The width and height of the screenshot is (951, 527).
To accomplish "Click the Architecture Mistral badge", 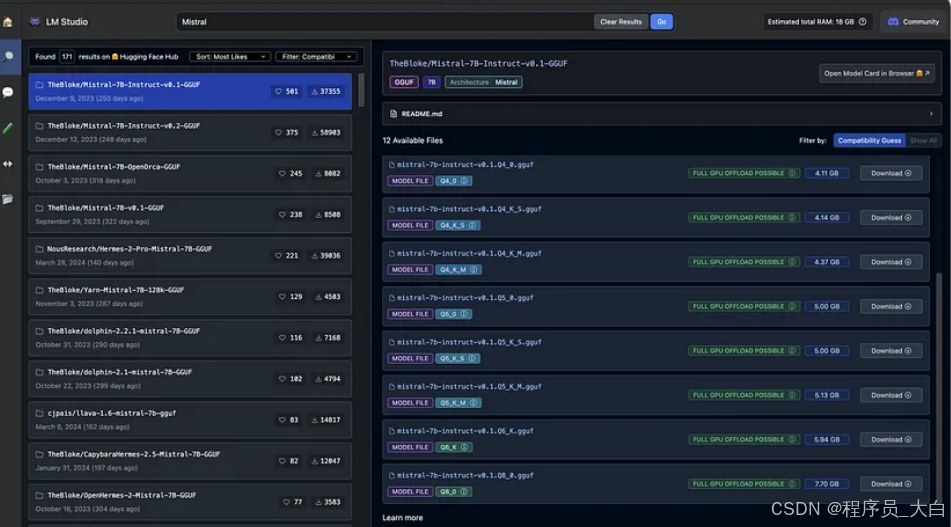I will [x=483, y=82].
